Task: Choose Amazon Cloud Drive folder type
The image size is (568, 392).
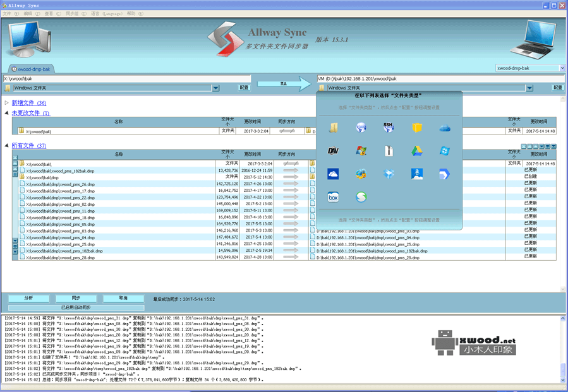Action: [x=416, y=174]
